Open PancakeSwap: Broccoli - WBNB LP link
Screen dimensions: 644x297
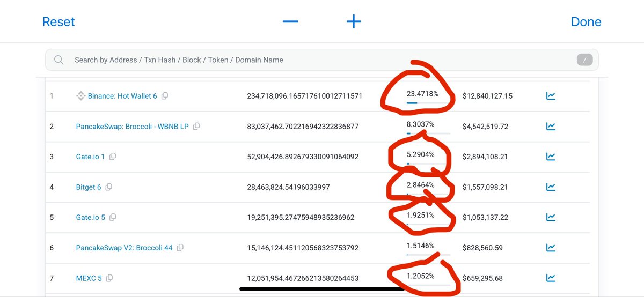(x=133, y=127)
